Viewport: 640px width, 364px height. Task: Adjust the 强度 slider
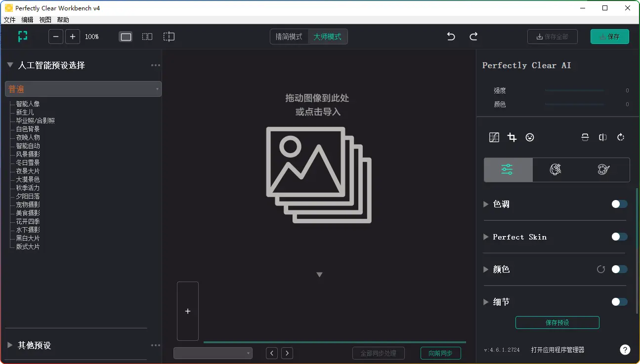click(574, 90)
